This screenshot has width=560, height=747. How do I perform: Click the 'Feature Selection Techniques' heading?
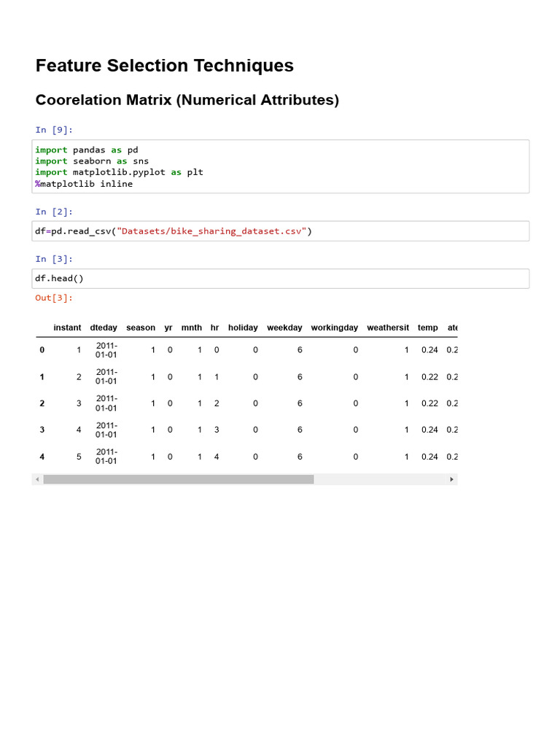tap(165, 66)
